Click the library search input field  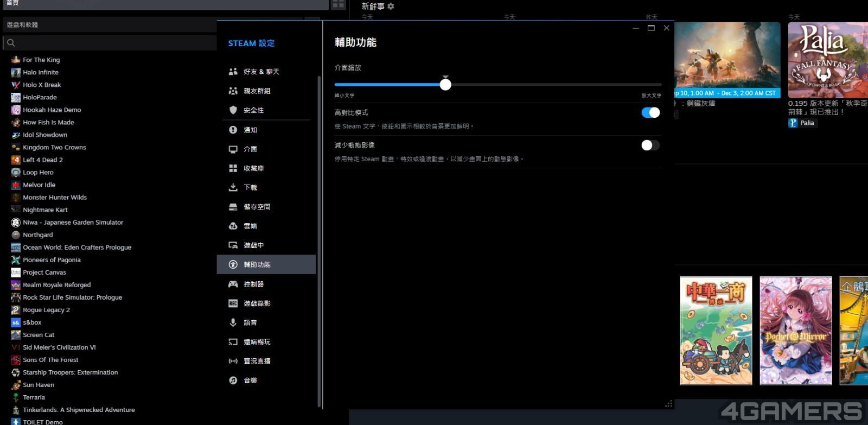pyautogui.click(x=110, y=43)
